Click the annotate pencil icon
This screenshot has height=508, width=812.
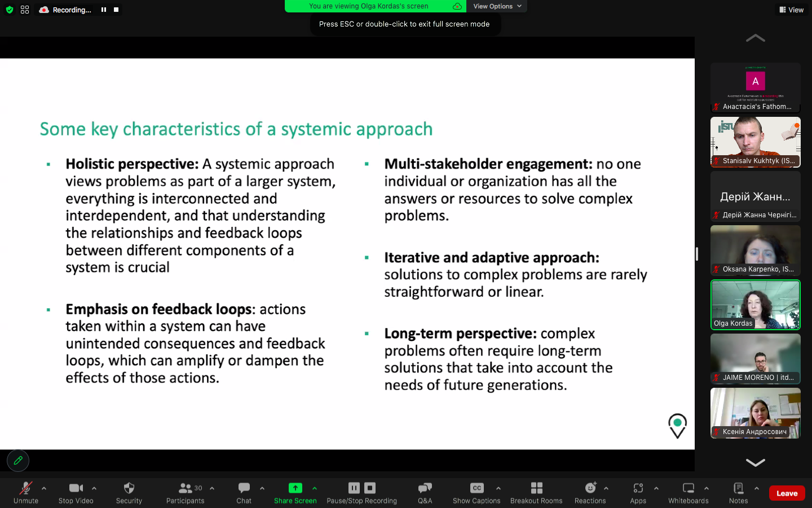pos(18,461)
